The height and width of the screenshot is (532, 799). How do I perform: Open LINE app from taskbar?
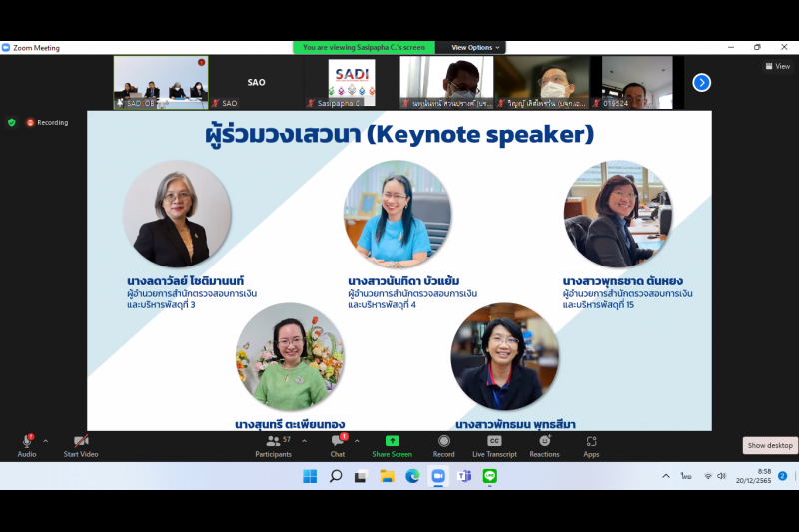490,476
